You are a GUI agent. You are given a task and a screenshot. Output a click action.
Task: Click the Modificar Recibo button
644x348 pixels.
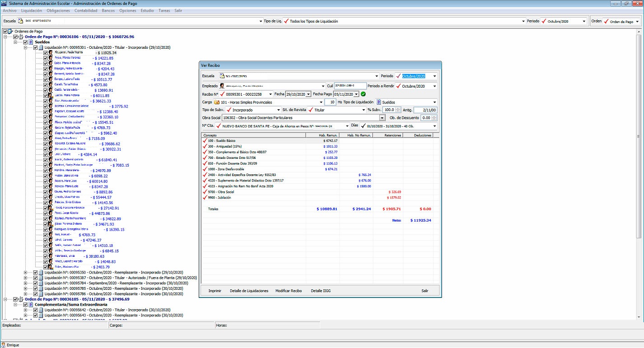[x=289, y=291]
